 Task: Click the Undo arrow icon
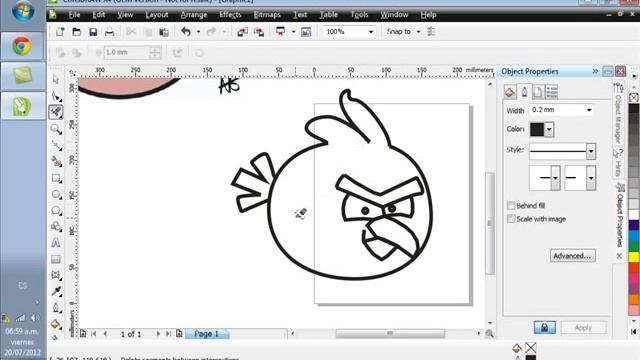coord(186,31)
